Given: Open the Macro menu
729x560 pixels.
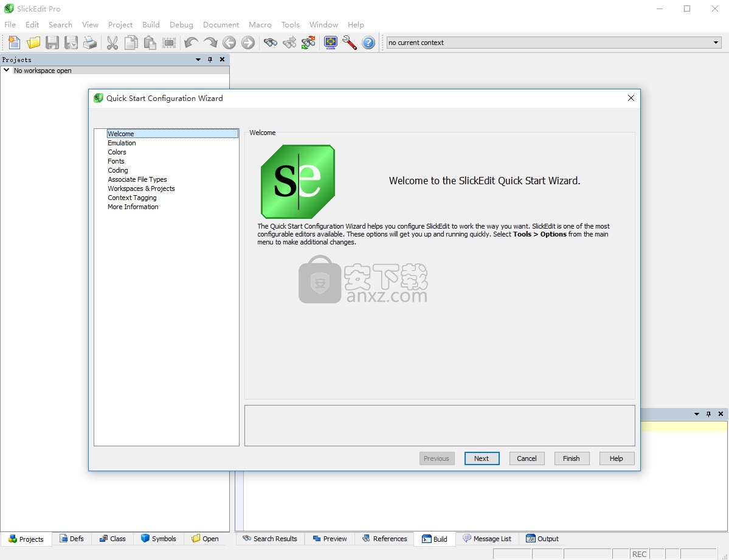Looking at the screenshot, I should click(x=260, y=25).
